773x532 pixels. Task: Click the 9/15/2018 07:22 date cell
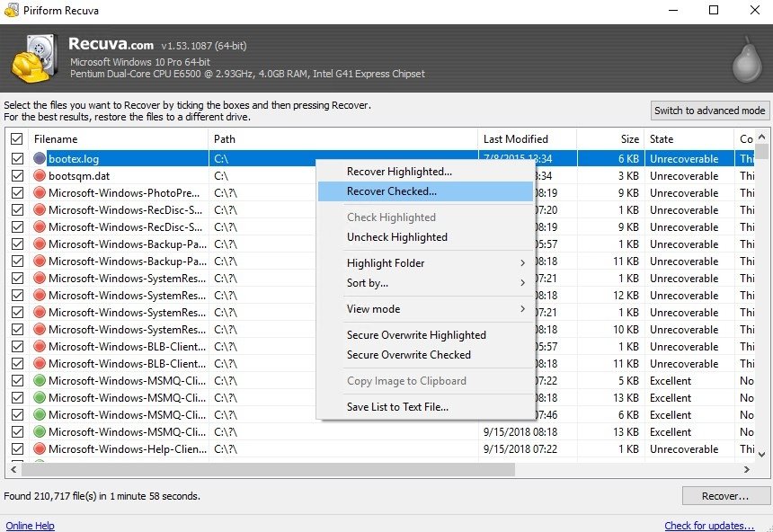coord(520,449)
